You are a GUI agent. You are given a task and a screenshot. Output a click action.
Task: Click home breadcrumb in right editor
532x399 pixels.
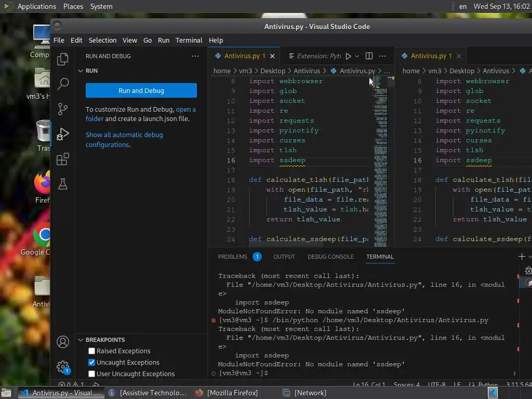[411, 71]
